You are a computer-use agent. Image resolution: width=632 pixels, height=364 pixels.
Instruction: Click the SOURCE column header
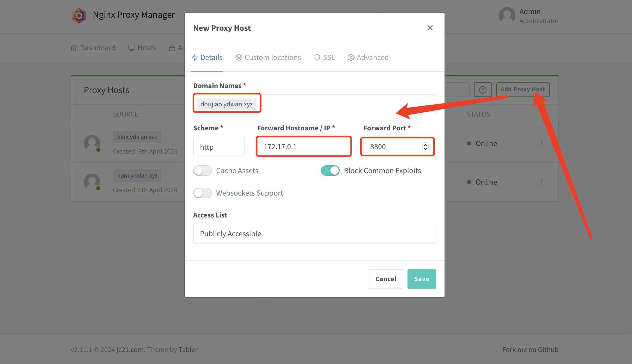pos(126,114)
